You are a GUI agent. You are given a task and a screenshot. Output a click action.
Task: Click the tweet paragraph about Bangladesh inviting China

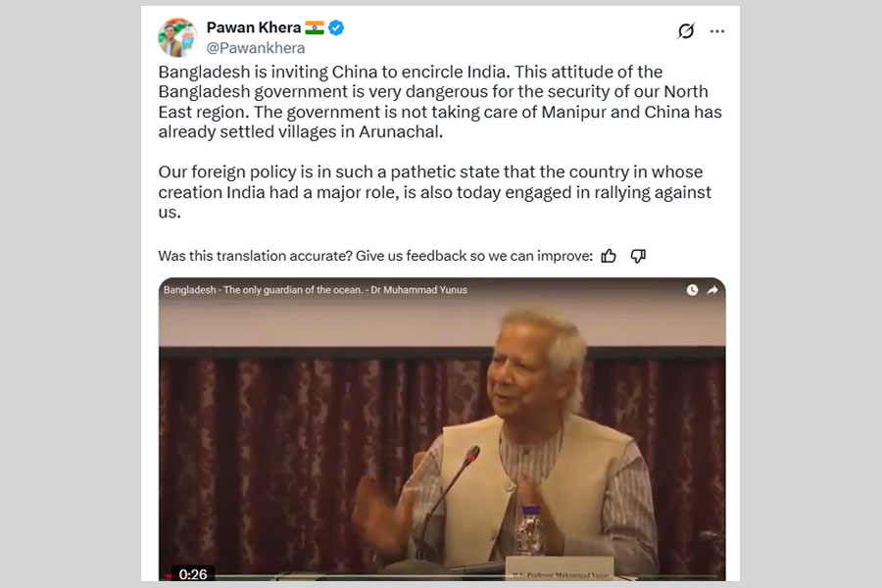point(440,102)
